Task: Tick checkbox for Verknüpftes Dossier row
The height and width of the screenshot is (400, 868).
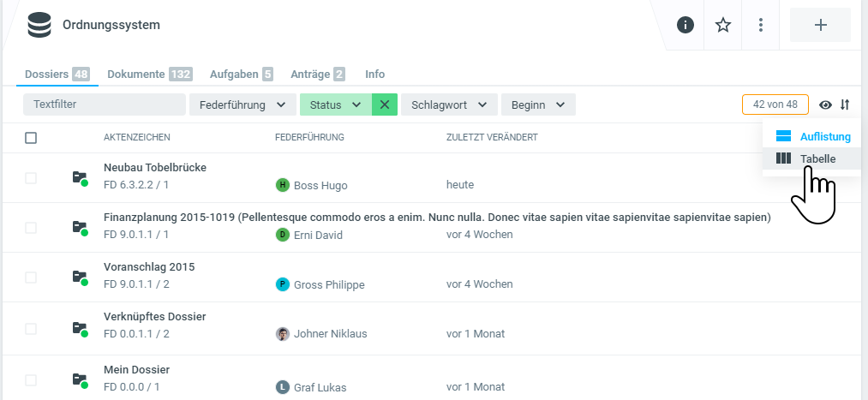Action: coord(31,327)
